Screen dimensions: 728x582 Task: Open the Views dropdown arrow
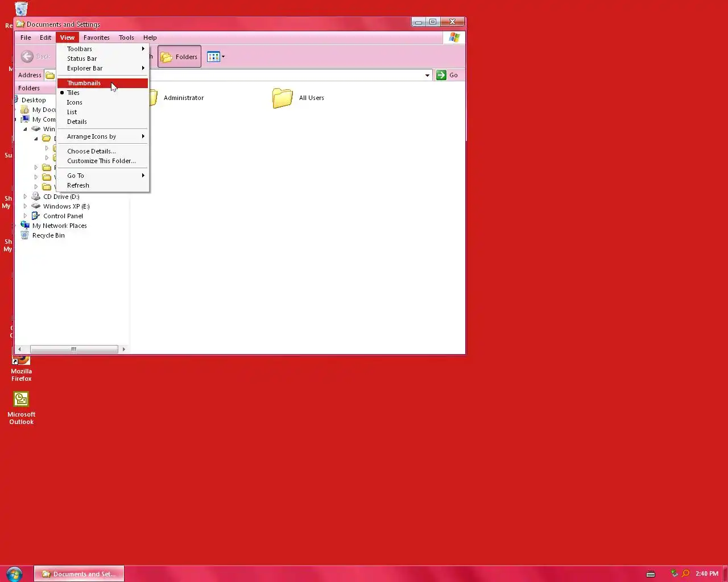pos(223,57)
